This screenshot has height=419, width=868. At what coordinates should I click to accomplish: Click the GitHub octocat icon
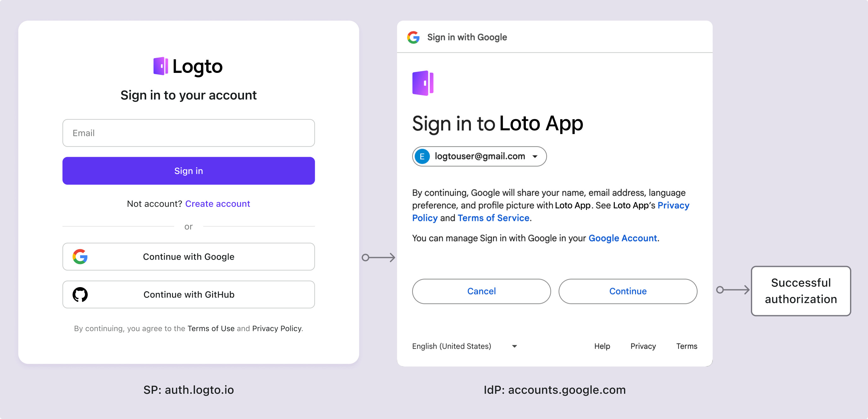pos(80,294)
